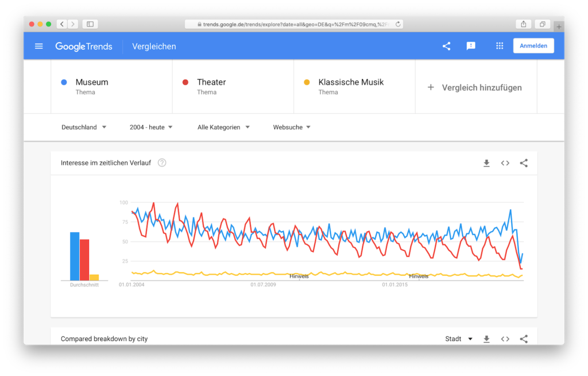Open the Websuche search type dropdown
Image resolution: width=588 pixels, height=376 pixels.
pyautogui.click(x=292, y=127)
